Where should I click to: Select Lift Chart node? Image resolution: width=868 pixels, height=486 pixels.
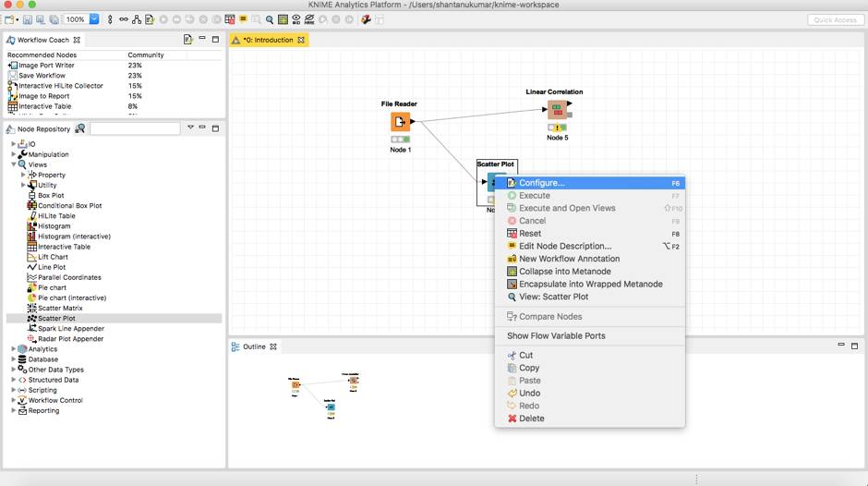click(54, 257)
